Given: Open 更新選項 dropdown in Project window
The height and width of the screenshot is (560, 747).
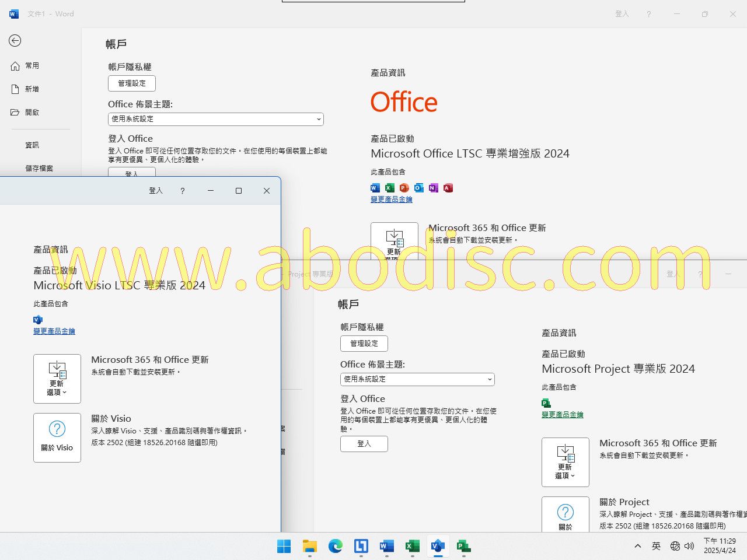Looking at the screenshot, I should point(566,462).
